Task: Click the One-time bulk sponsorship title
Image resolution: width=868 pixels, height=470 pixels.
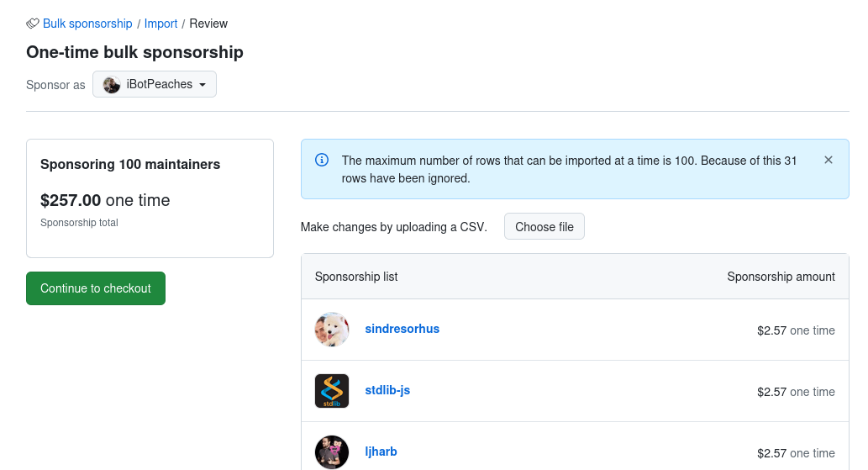Action: point(134,52)
